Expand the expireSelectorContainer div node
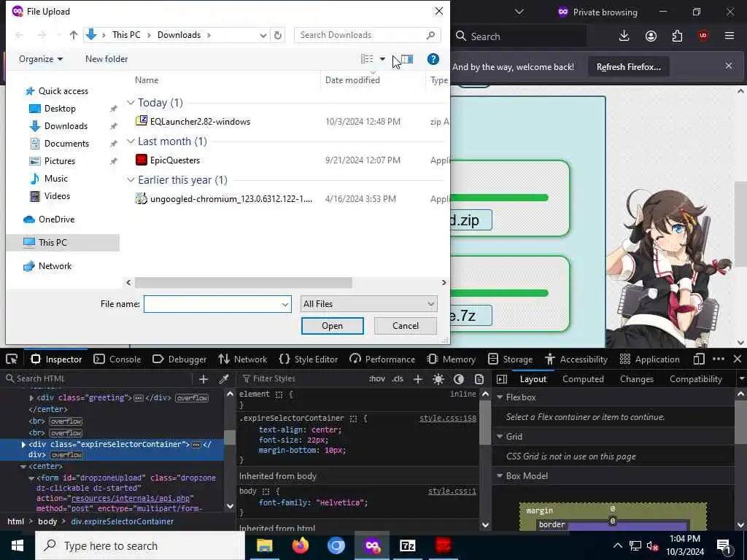This screenshot has height=560, width=747. [23, 444]
